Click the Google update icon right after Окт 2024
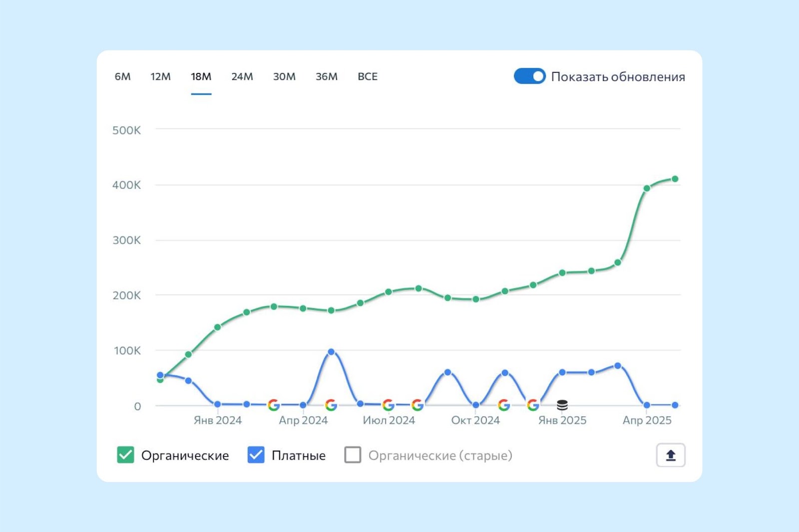The height and width of the screenshot is (532, 799). pyautogui.click(x=504, y=405)
